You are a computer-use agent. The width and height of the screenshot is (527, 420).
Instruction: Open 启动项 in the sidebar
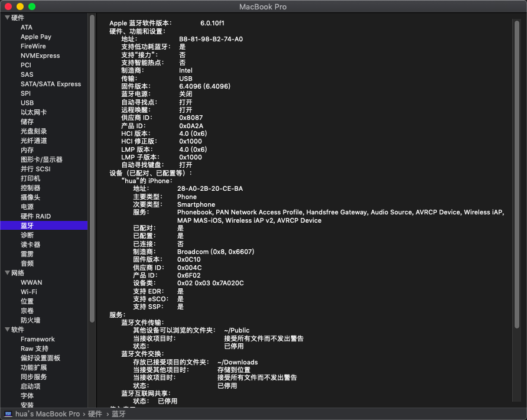(30, 386)
